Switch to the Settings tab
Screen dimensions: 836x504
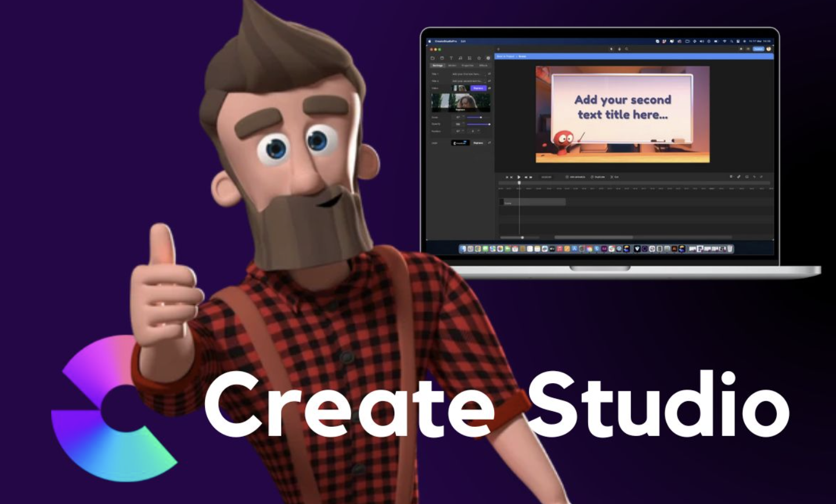pos(438,66)
